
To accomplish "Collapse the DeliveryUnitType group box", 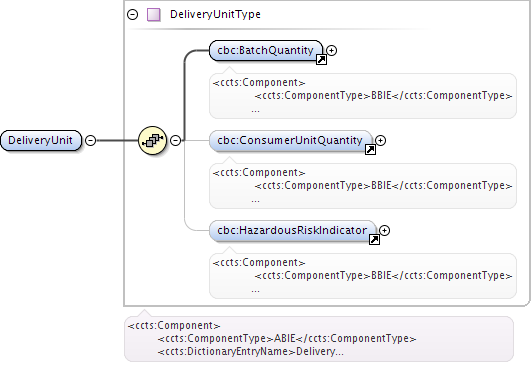I will tap(132, 14).
